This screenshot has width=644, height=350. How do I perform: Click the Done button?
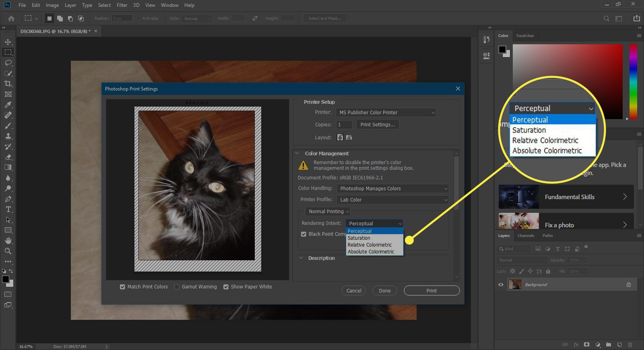[x=385, y=291]
